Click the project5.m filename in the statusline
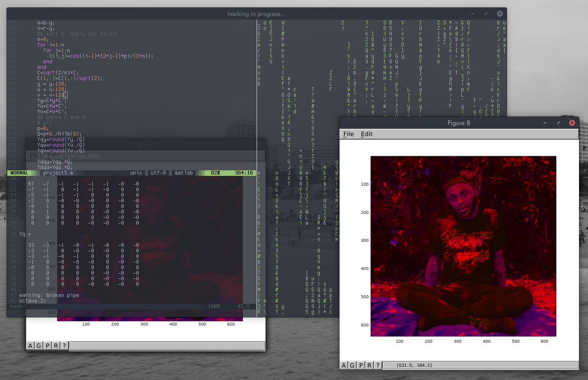The height and width of the screenshot is (380, 588). [58, 173]
